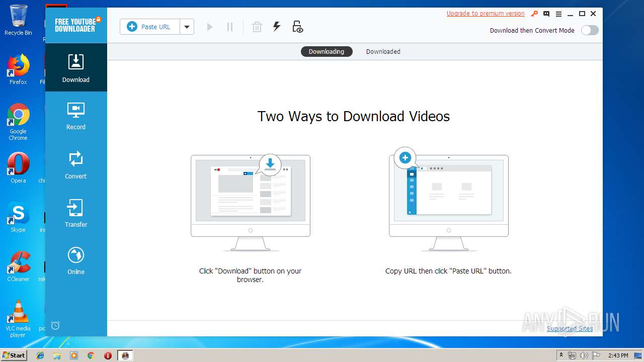Click the orange registration key icon
This screenshot has width=644, height=362.
(x=534, y=14)
